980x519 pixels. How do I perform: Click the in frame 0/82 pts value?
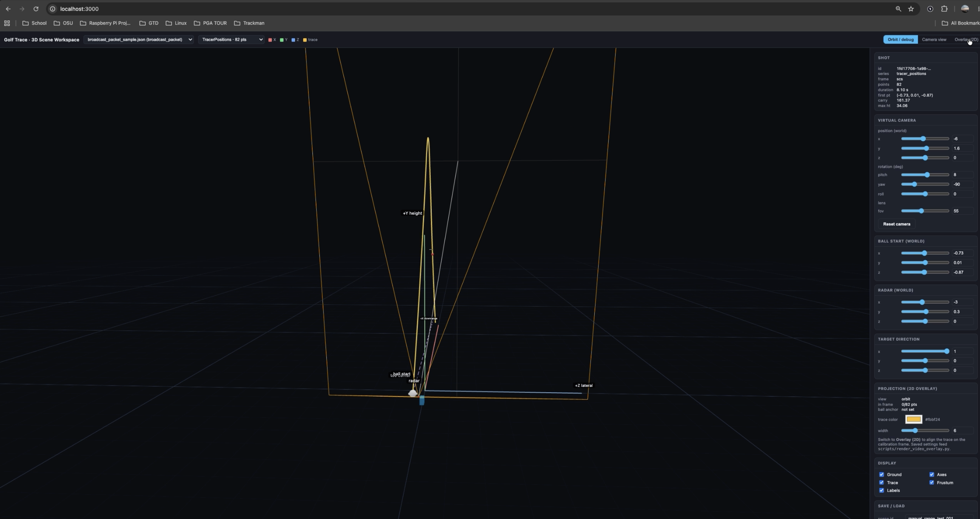[x=909, y=405]
